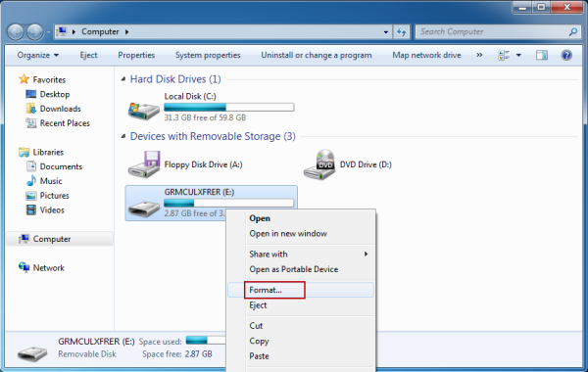Open the view options dropdown arrow
Screen dimensions: 588x372
coord(518,55)
